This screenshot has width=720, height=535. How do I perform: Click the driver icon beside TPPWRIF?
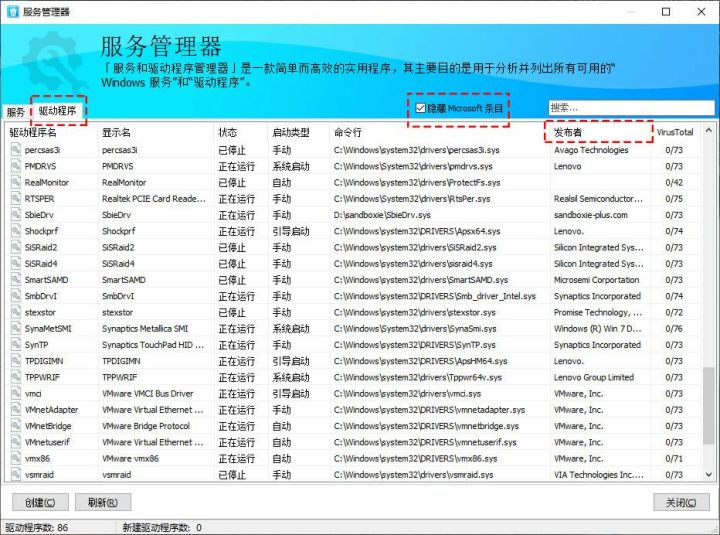click(x=16, y=377)
